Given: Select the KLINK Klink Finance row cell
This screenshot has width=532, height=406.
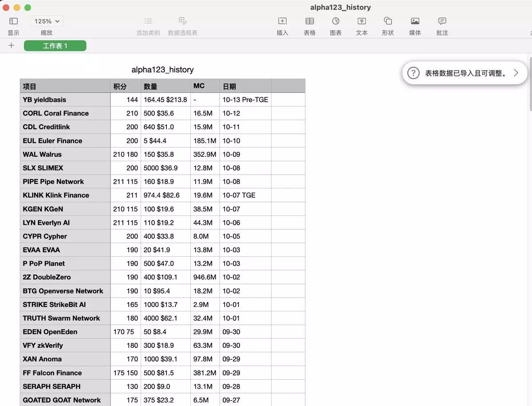Looking at the screenshot, I should [x=65, y=195].
